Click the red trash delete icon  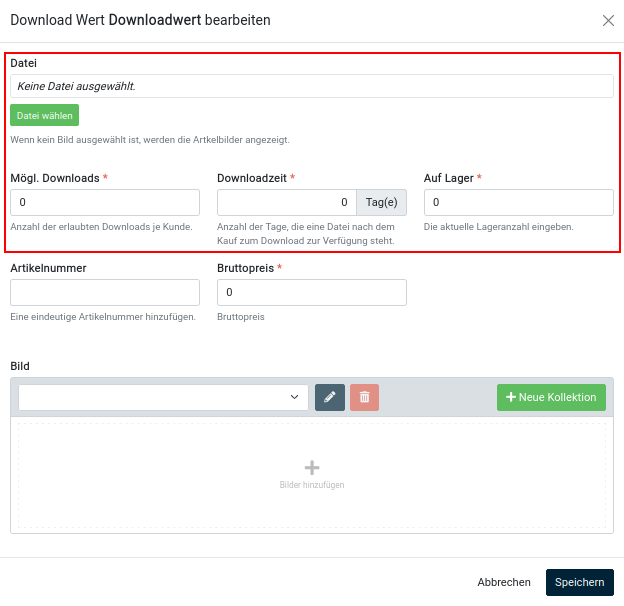coord(364,397)
